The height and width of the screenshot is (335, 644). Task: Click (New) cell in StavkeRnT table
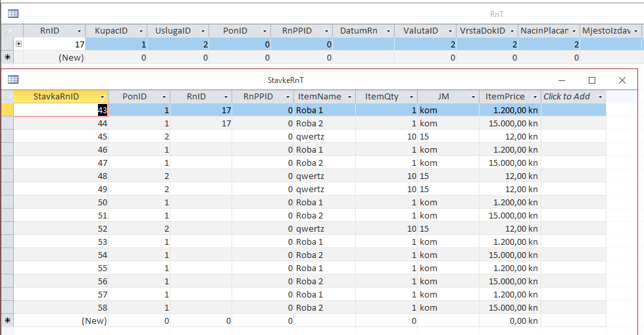(x=61, y=321)
